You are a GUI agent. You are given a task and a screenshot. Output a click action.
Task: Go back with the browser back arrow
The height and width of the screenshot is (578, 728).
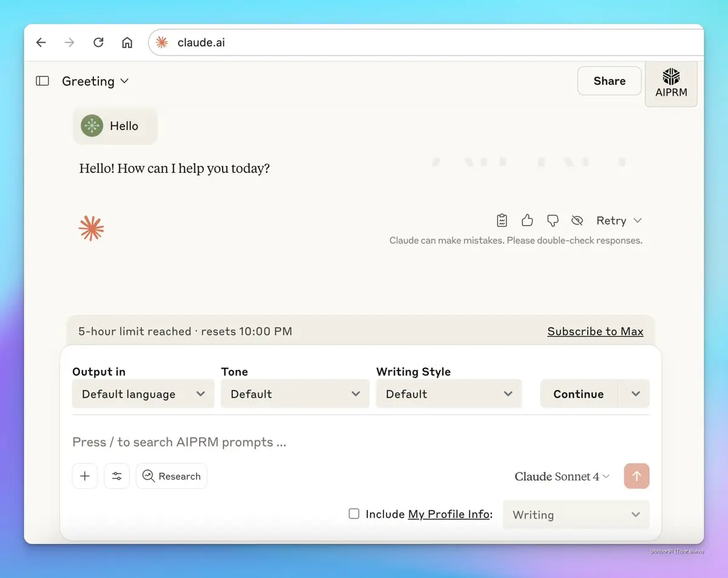[x=41, y=42]
